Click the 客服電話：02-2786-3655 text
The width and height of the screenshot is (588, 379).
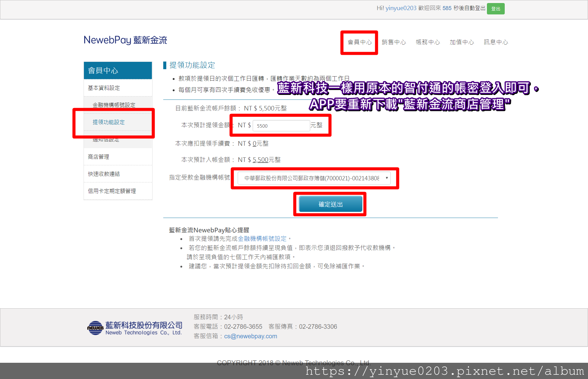(228, 327)
